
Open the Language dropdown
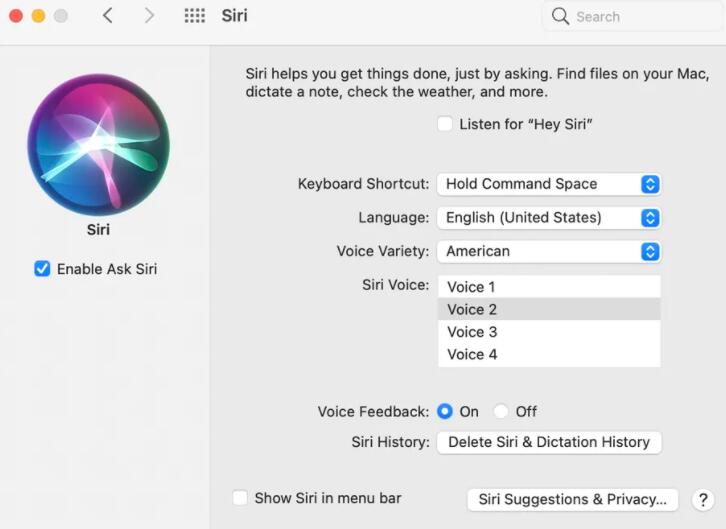coord(549,218)
